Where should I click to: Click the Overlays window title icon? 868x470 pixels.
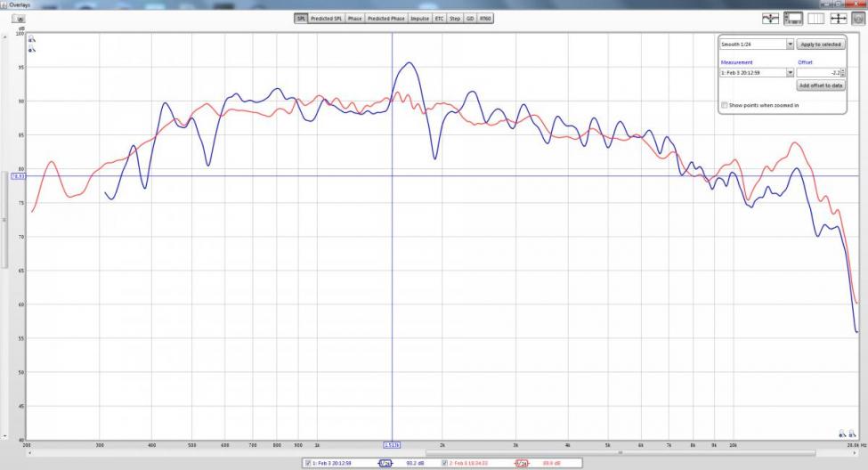click(x=4, y=4)
